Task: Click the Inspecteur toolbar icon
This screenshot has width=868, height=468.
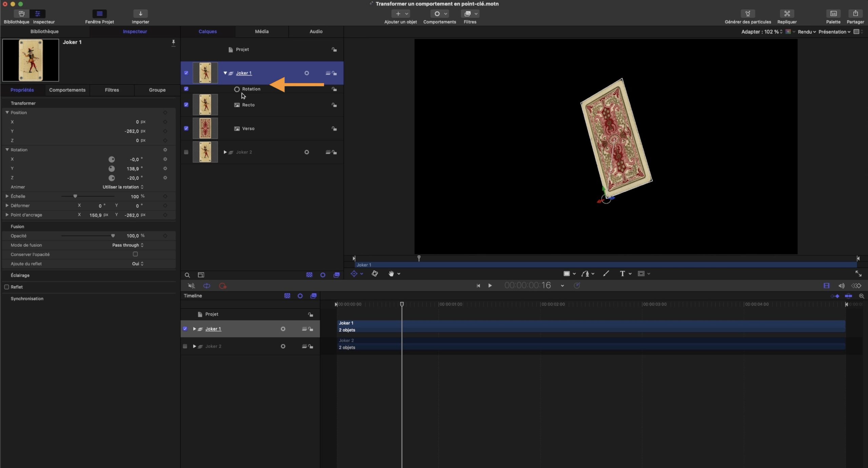Action: click(38, 14)
